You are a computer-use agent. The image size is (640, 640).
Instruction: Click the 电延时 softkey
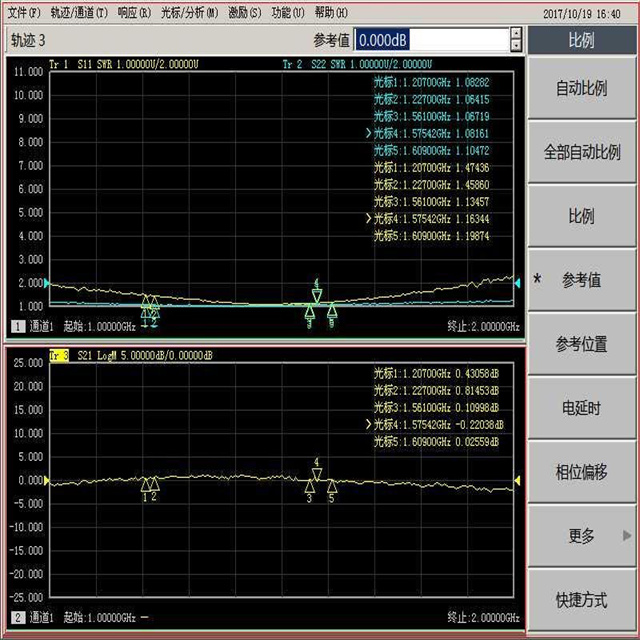[x=582, y=407]
